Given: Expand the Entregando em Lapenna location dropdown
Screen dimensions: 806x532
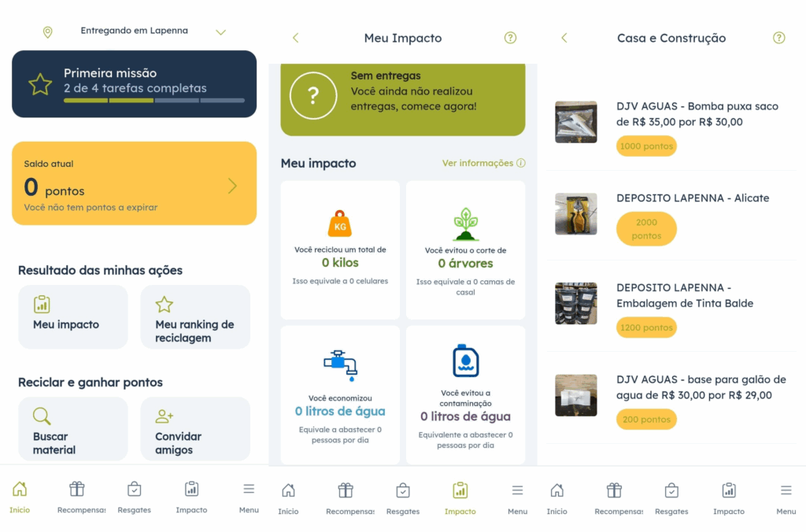Looking at the screenshot, I should pyautogui.click(x=220, y=32).
